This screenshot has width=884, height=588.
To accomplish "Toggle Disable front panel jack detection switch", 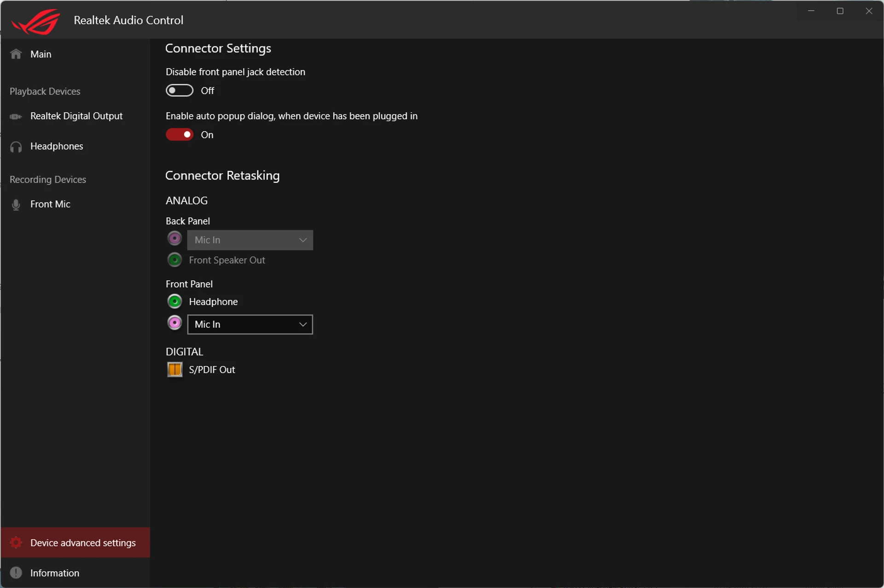I will tap(180, 90).
